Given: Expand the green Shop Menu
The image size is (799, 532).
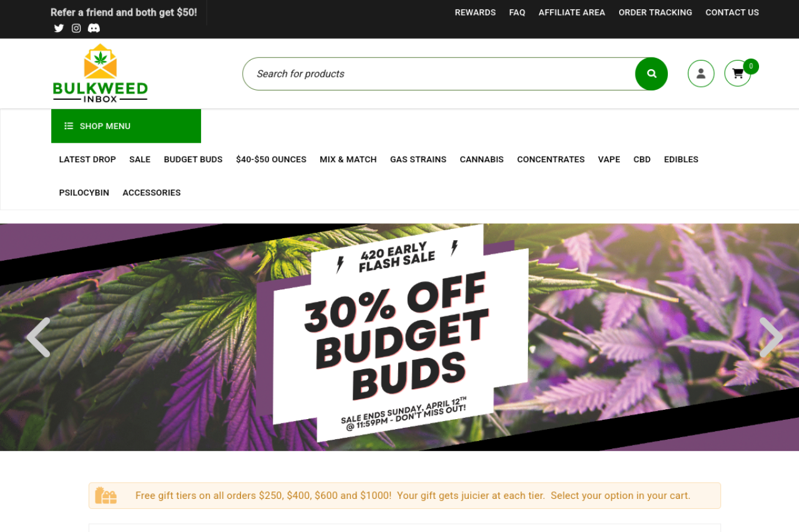Looking at the screenshot, I should 126,126.
